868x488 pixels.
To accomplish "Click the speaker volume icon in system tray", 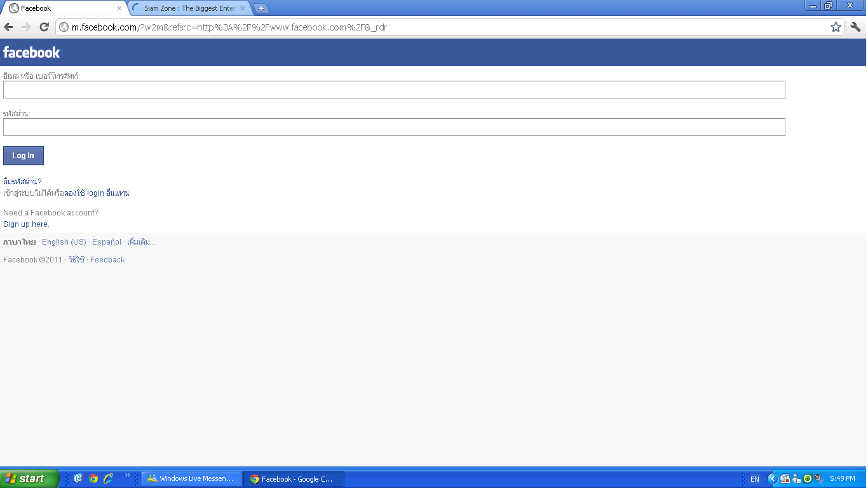I will 819,478.
